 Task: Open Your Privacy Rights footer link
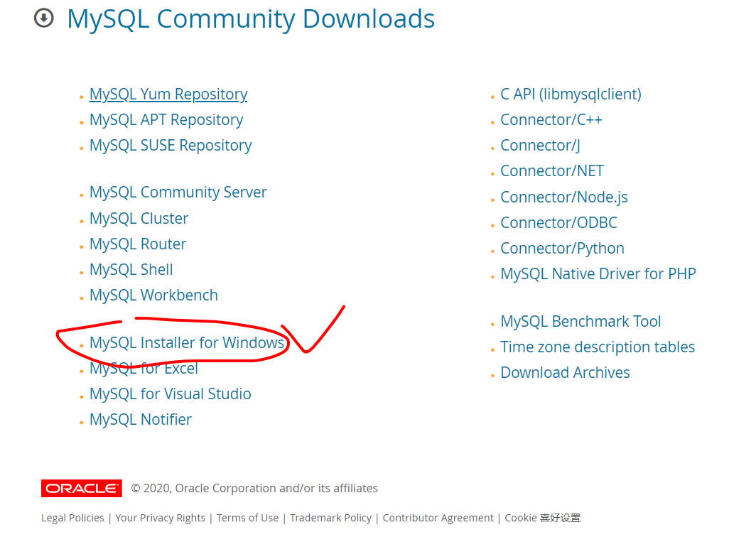tap(160, 518)
